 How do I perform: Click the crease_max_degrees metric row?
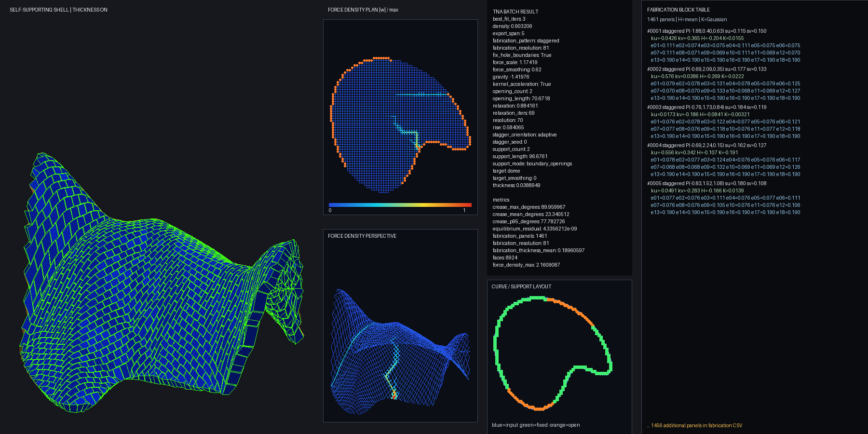pos(529,207)
